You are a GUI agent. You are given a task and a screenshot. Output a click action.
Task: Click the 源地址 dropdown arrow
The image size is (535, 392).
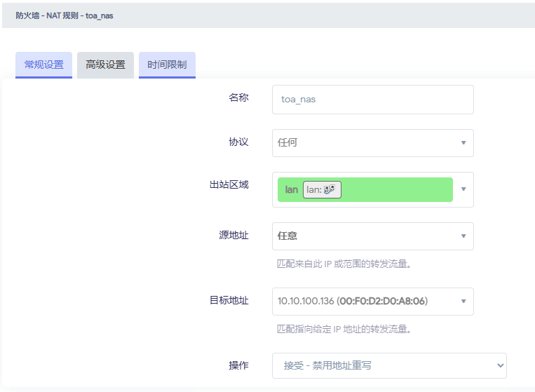pyautogui.click(x=463, y=236)
